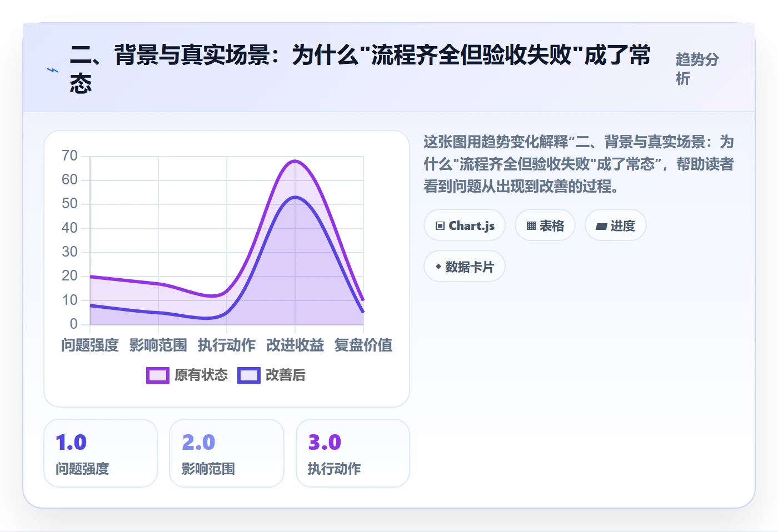The height and width of the screenshot is (532, 778).
Task: Click the progress bar icon in 进度 tag
Action: 601,226
